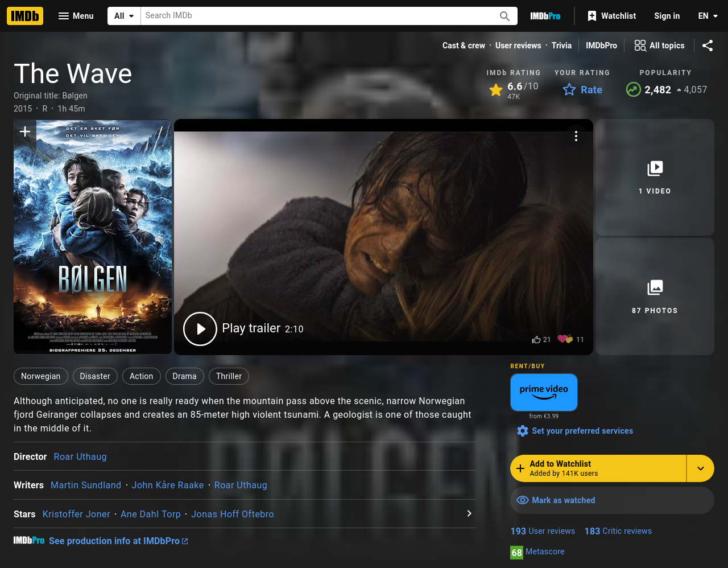Open the 87 Photos tile

point(655,297)
